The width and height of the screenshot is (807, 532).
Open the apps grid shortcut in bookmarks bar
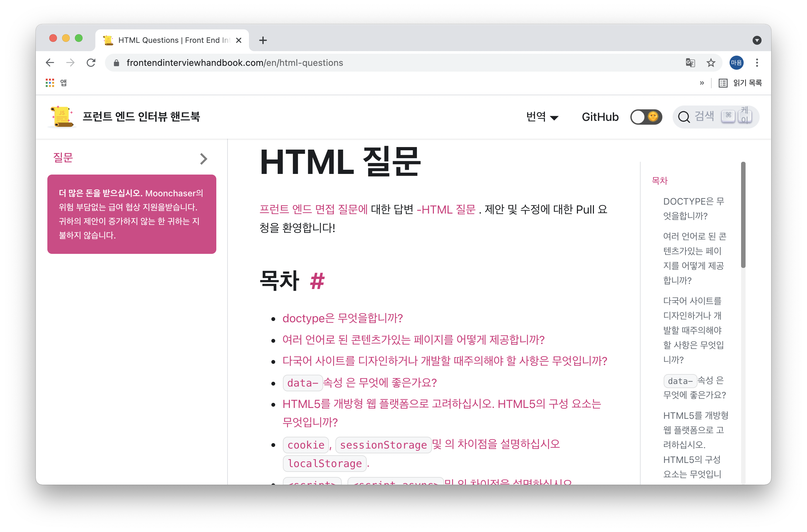pos(50,83)
